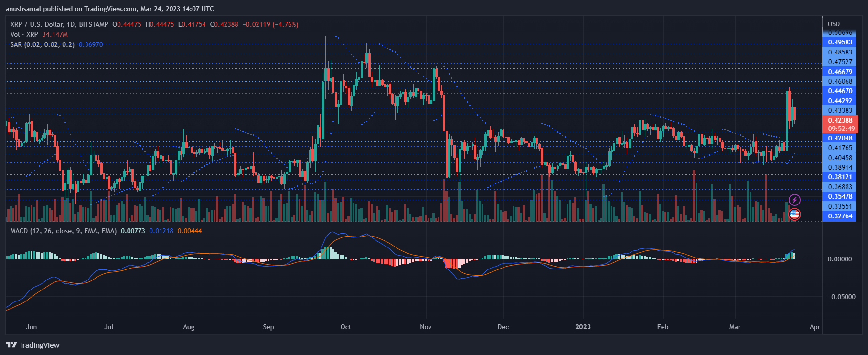Click the Sep label on time axis
This screenshot has height=355, width=868.
[268, 327]
